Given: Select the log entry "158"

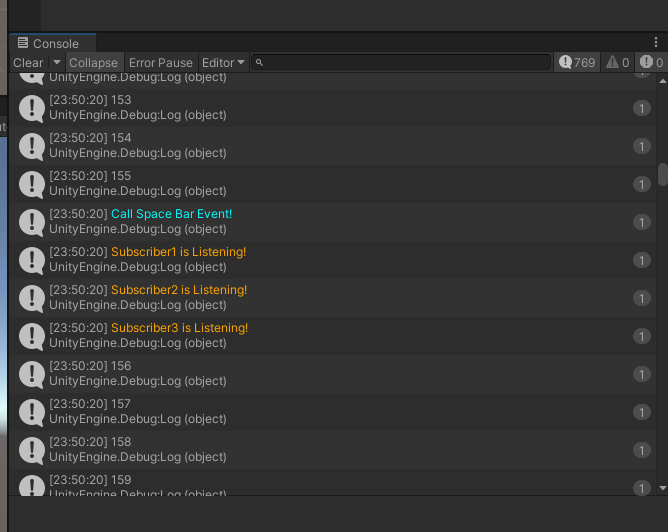Looking at the screenshot, I should (x=332, y=450).
